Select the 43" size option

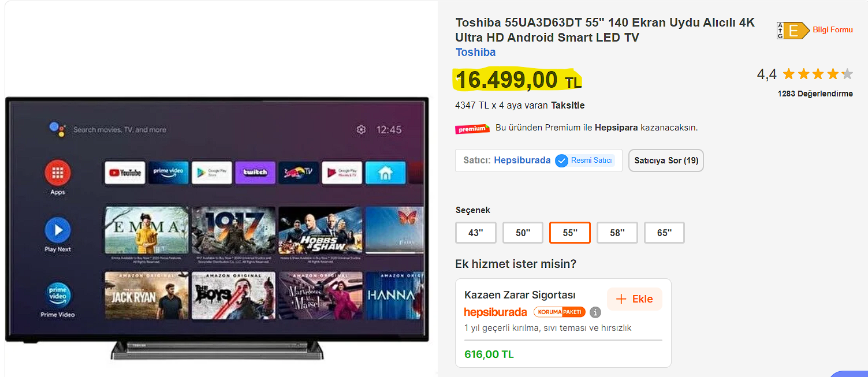click(x=475, y=233)
